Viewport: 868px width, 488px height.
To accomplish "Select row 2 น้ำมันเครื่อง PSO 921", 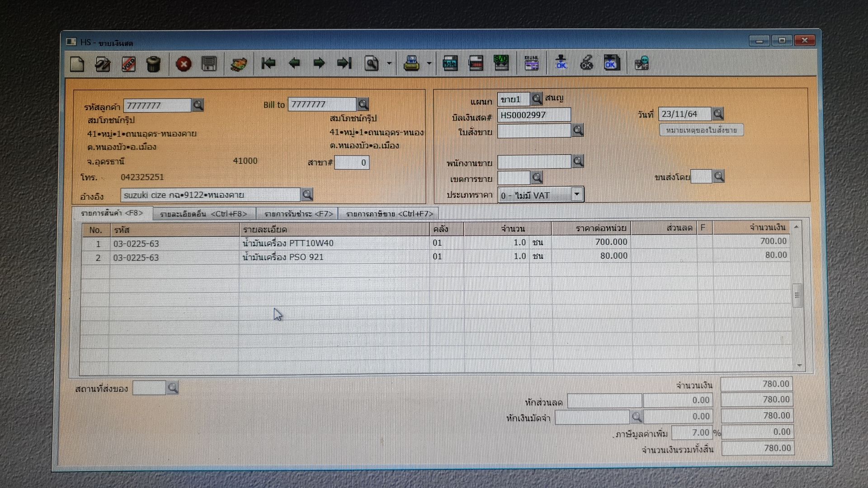I will [x=283, y=257].
